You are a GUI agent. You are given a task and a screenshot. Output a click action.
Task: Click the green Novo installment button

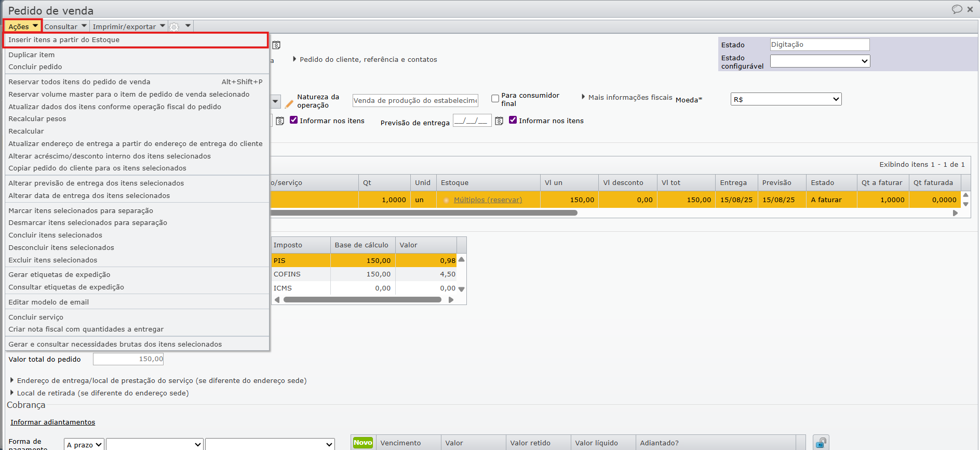(x=363, y=443)
